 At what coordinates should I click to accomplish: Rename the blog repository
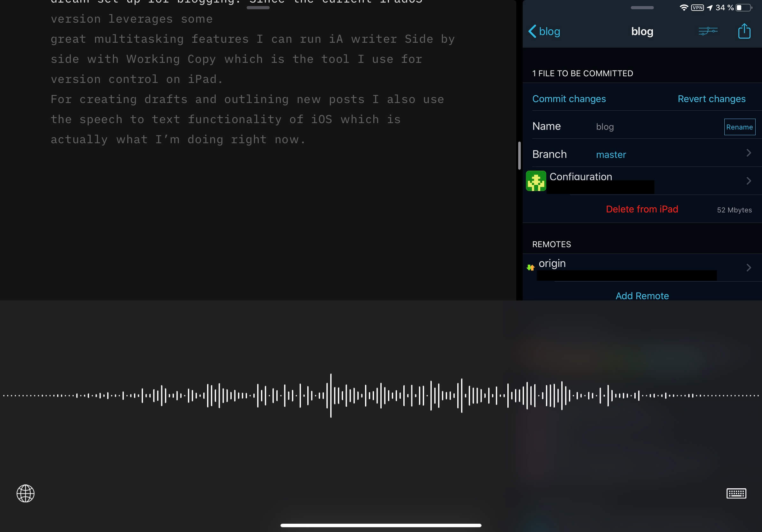coord(739,127)
